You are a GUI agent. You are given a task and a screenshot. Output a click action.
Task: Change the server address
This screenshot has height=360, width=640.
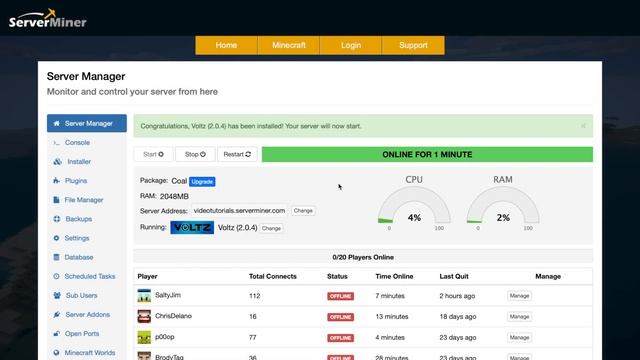(303, 211)
